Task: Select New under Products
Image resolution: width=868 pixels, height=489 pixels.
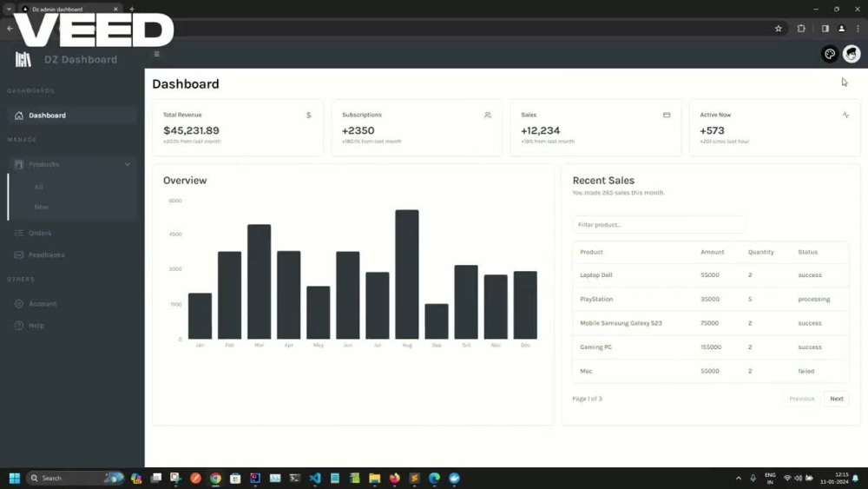Action: pos(41,207)
